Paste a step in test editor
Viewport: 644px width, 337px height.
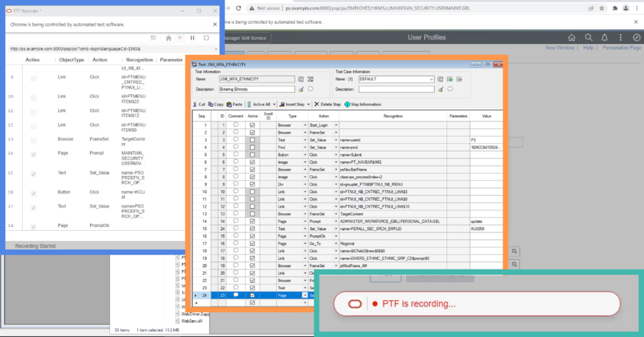235,104
